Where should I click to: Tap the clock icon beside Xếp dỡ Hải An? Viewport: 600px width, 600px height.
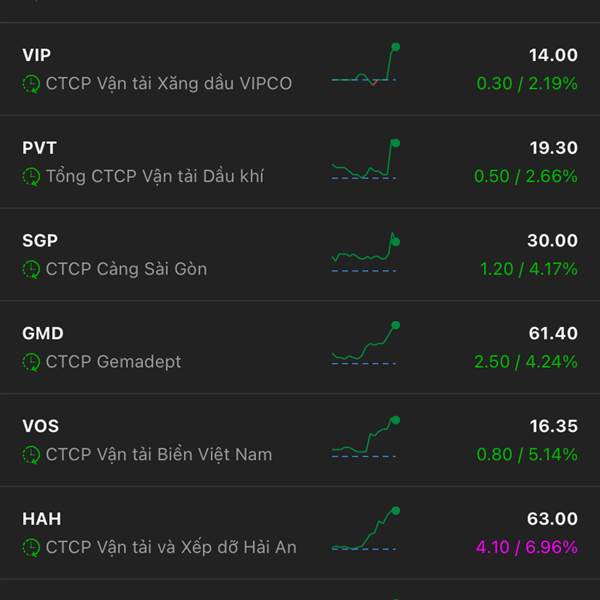click(31, 548)
